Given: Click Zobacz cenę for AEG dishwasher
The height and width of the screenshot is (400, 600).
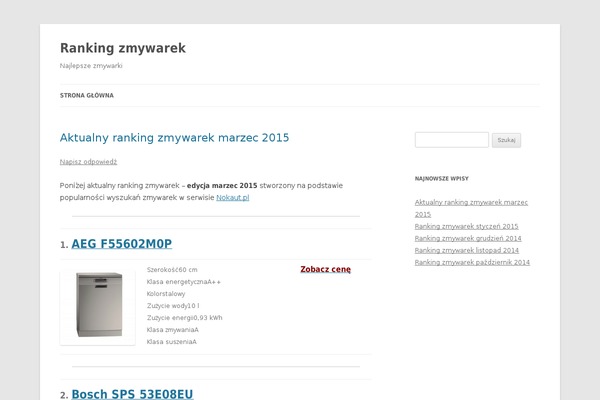Looking at the screenshot, I should [326, 269].
